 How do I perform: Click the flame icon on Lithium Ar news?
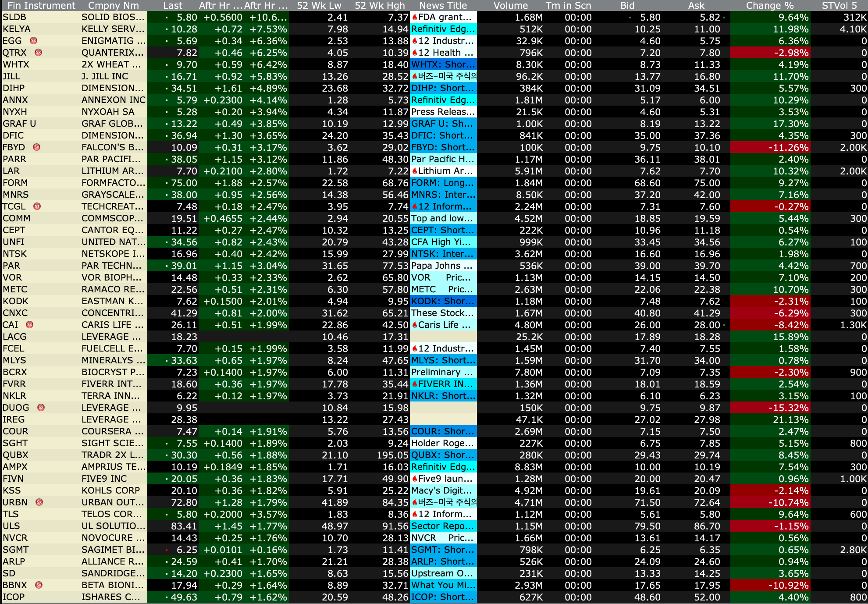tap(414, 171)
